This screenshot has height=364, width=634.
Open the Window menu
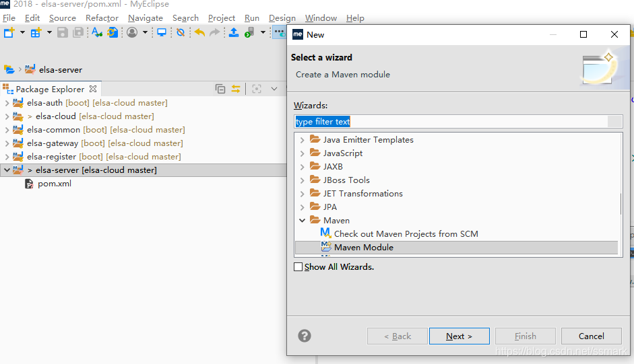(321, 17)
